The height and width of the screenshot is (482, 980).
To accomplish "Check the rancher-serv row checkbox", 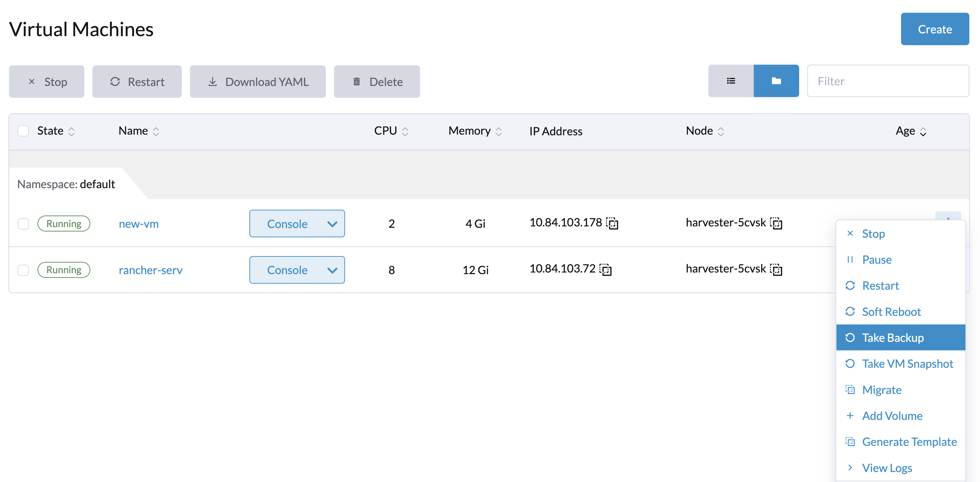I will [x=23, y=270].
